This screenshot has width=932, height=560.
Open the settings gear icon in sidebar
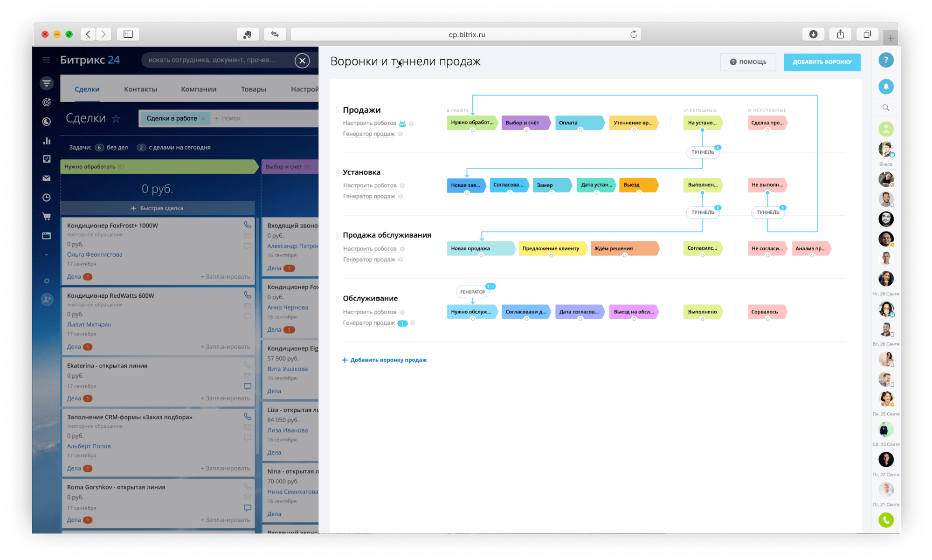47,281
